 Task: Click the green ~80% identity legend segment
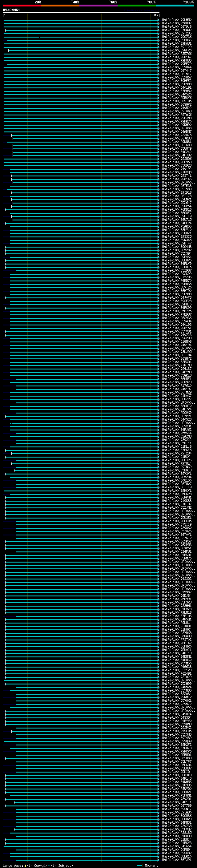pyautogui.click(x=137, y=6)
